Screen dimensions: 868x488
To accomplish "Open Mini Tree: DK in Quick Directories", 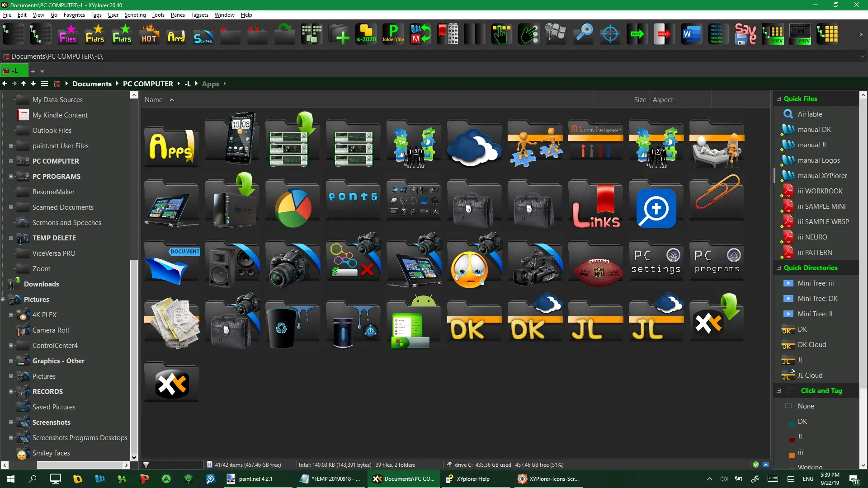I will click(x=816, y=298).
